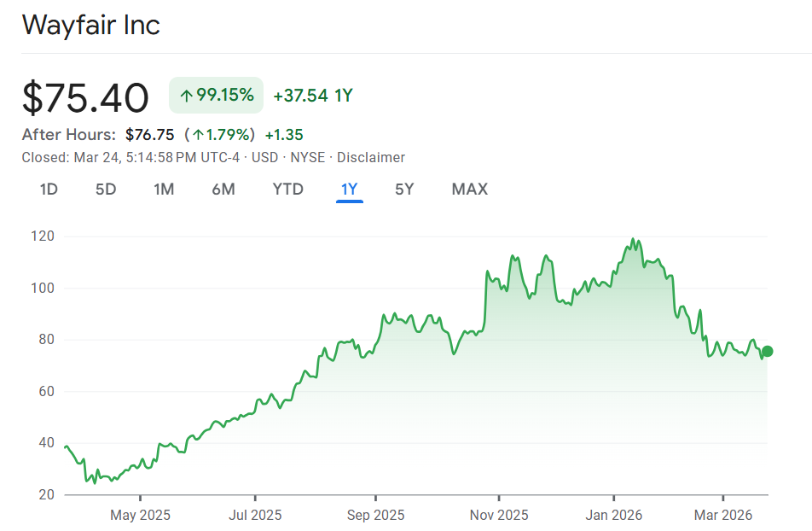This screenshot has height=531, width=812.
Task: Click the active 1Y range tab
Action: click(349, 190)
